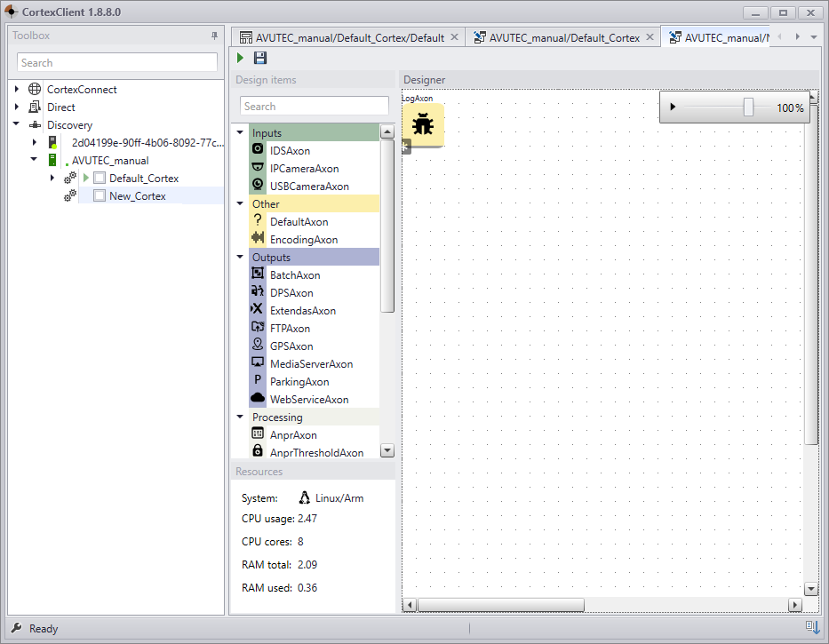Click the BatchAxon icon

tap(258, 274)
